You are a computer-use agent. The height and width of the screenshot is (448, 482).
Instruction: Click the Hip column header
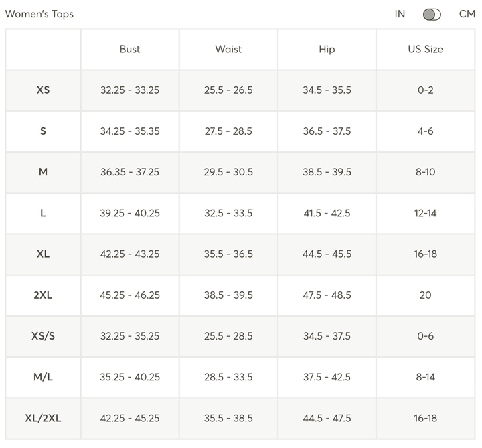(327, 49)
